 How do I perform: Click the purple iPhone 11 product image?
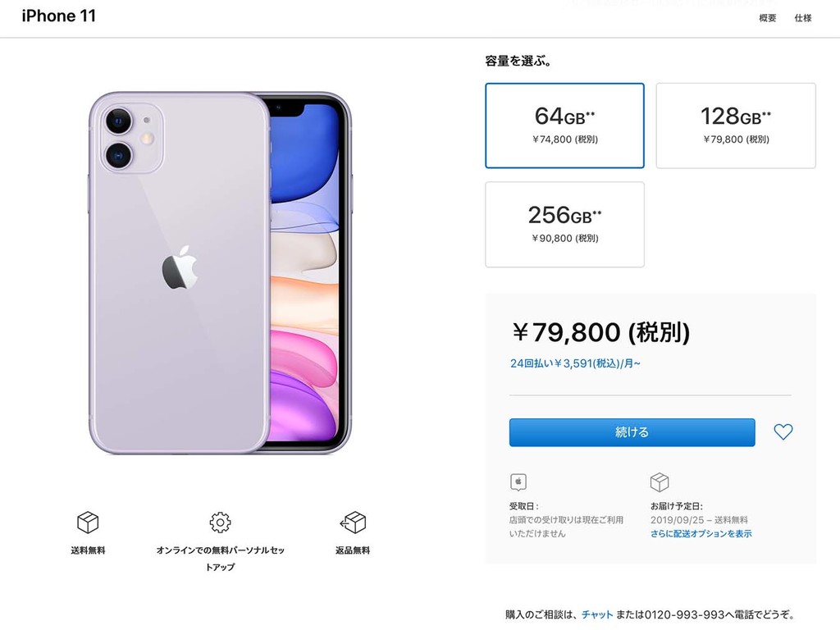[x=220, y=272]
